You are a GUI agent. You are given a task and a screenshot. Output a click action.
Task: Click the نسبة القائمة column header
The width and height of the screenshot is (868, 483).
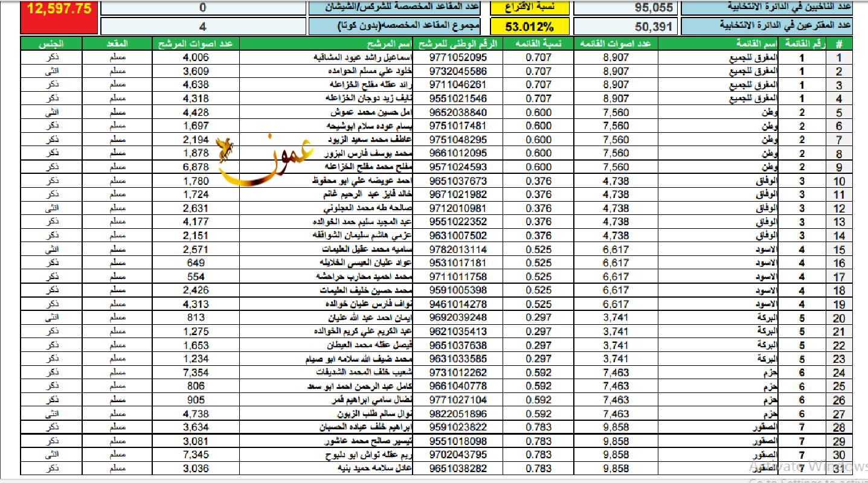(538, 44)
